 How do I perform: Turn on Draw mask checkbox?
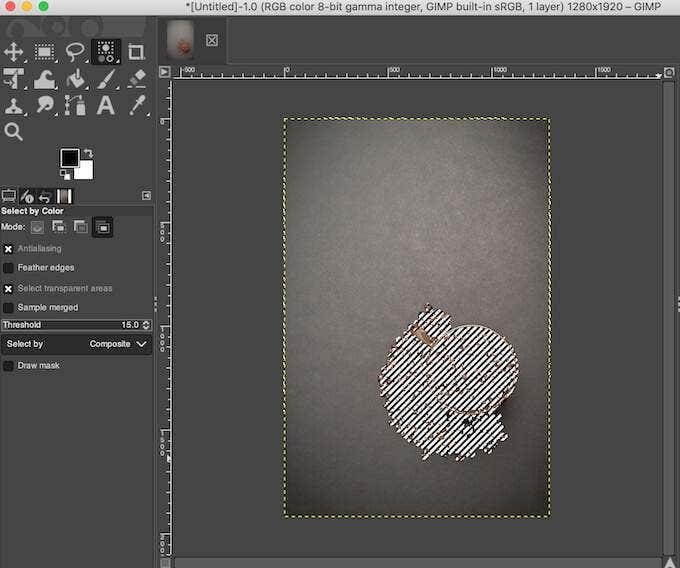click(9, 366)
